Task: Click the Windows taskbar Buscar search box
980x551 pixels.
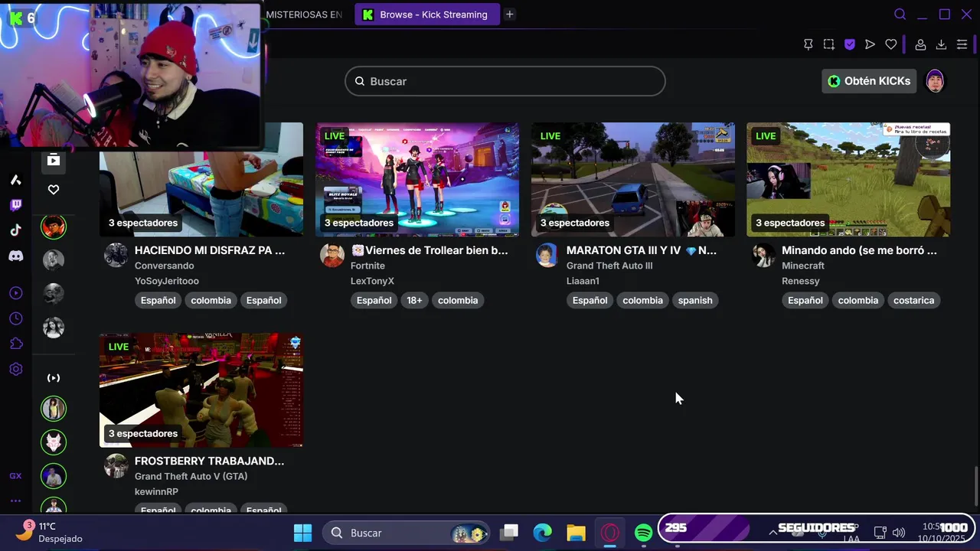Action: click(407, 533)
